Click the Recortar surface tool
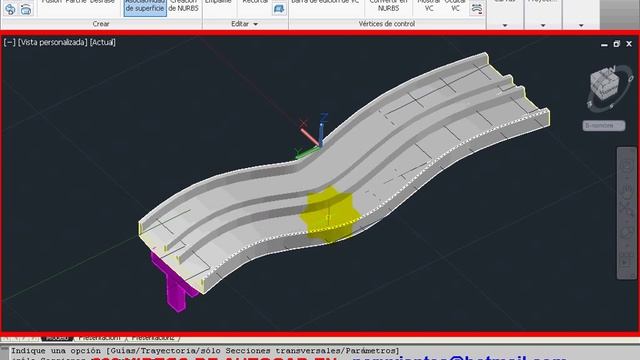This screenshot has height=360, width=640. (x=255, y=3)
